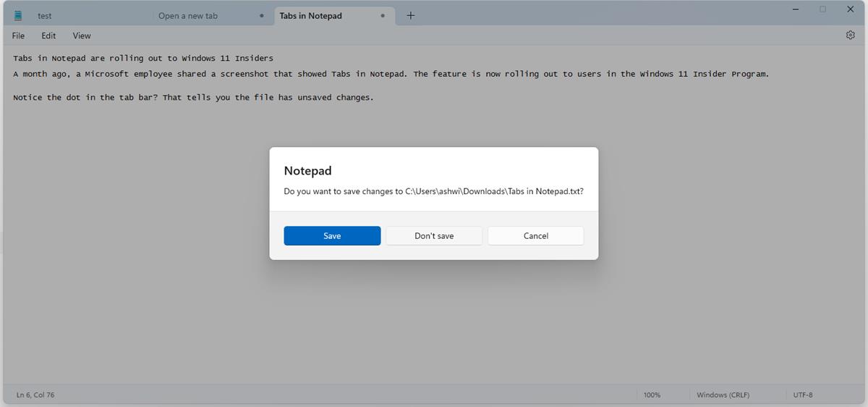Minimize the Notepad window
Image resolution: width=868 pixels, height=407 pixels.
pyautogui.click(x=796, y=9)
